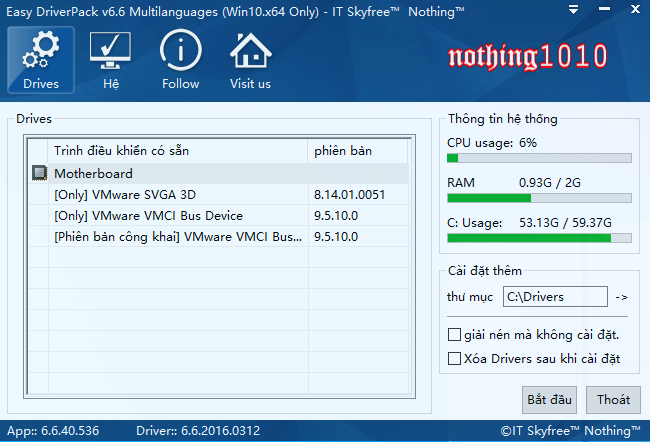
Task: Sort by phiên bản column header
Action: 358,151
